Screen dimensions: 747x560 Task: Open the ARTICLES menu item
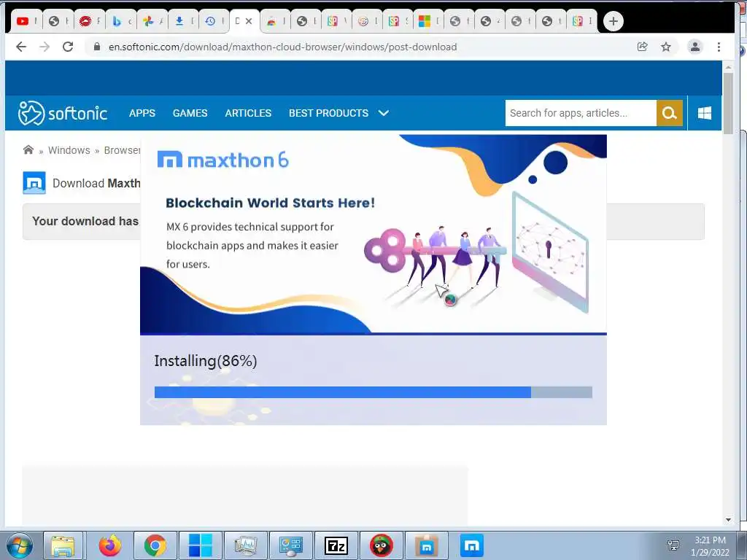tap(248, 113)
